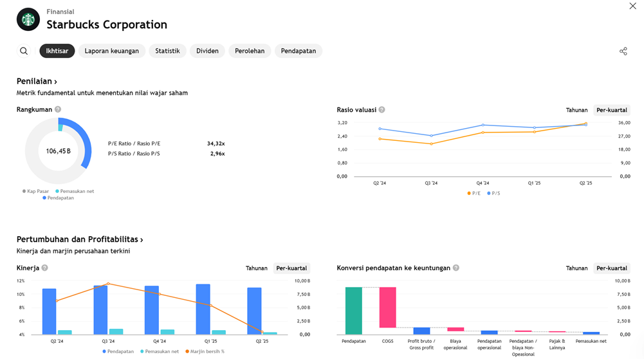This screenshot has width=644, height=359.
Task: Go to the Dividen tab
Action: point(207,51)
